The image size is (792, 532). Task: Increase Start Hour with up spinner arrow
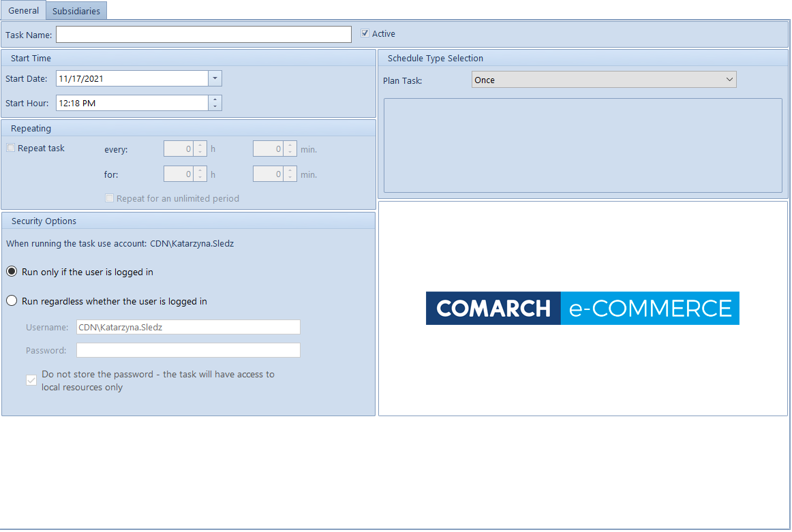(x=215, y=99)
